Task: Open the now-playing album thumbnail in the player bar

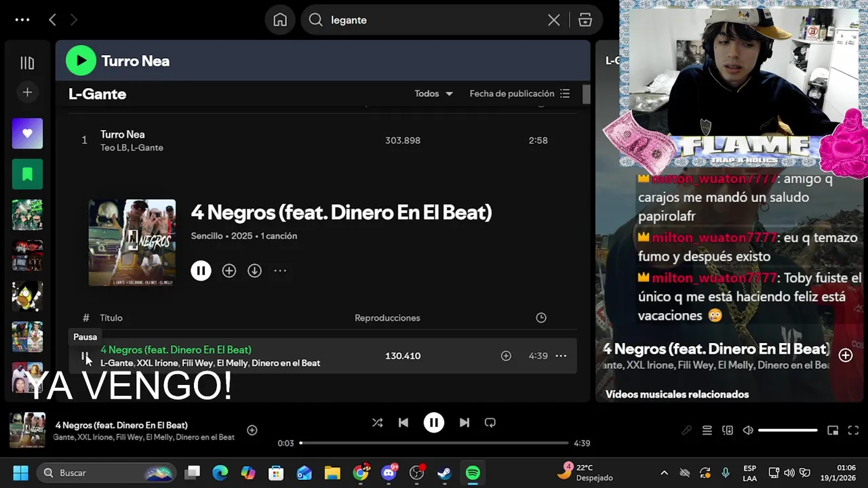Action: (x=27, y=430)
